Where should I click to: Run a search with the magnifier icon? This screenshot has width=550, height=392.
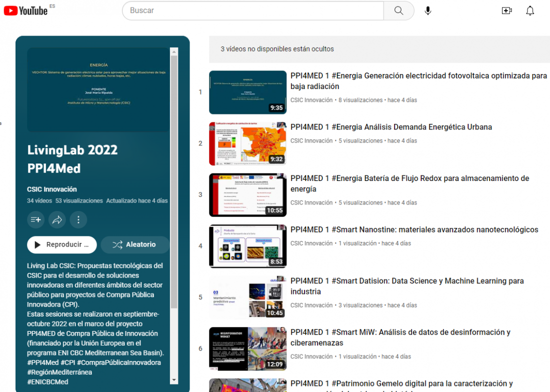tap(398, 10)
